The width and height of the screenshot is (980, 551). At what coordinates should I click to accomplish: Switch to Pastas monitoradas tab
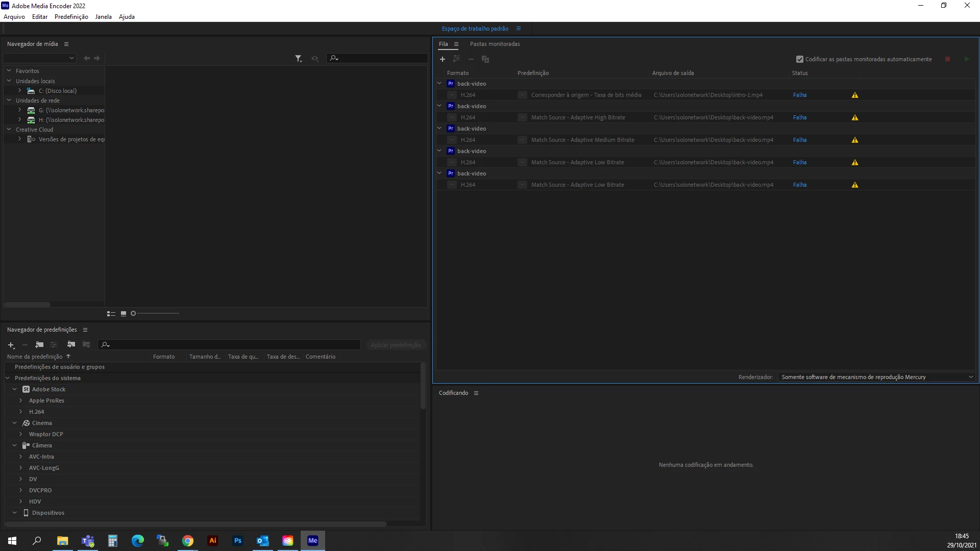tap(495, 44)
